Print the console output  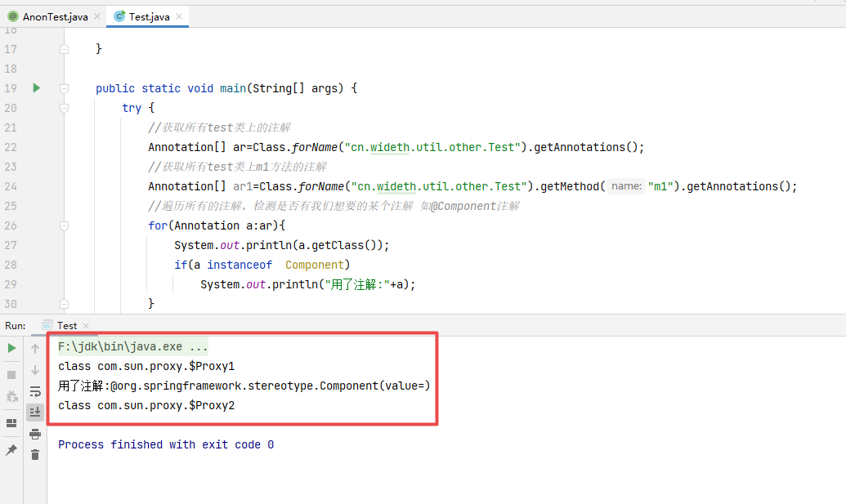click(x=35, y=434)
